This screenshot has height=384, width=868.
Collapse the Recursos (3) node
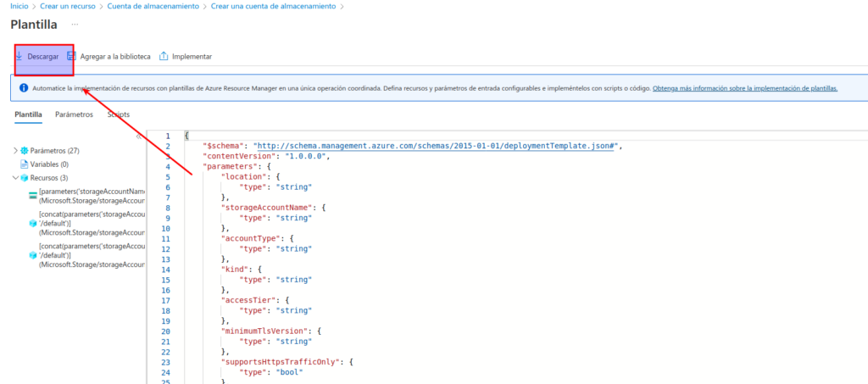(x=15, y=178)
